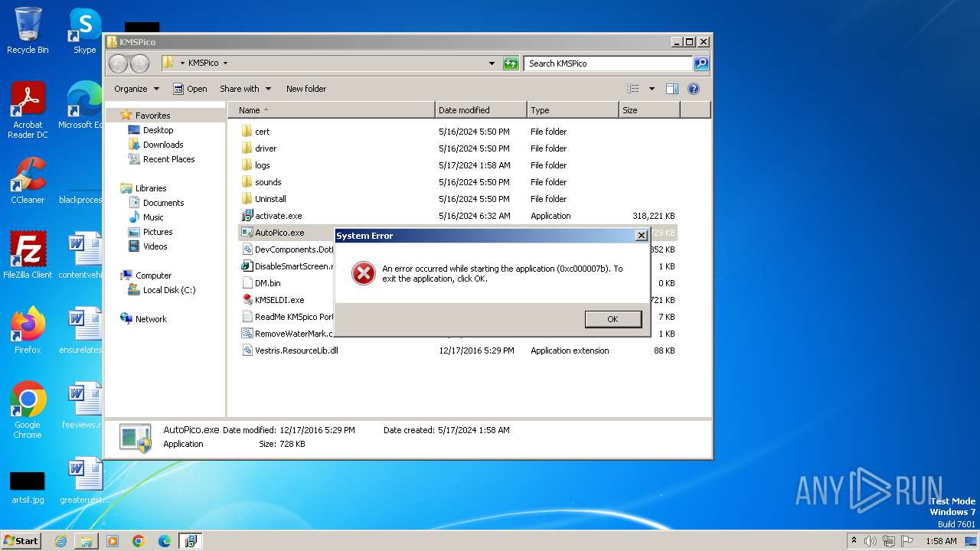Select Desktop under Favorites
The height and width of the screenshot is (551, 980).
(158, 130)
